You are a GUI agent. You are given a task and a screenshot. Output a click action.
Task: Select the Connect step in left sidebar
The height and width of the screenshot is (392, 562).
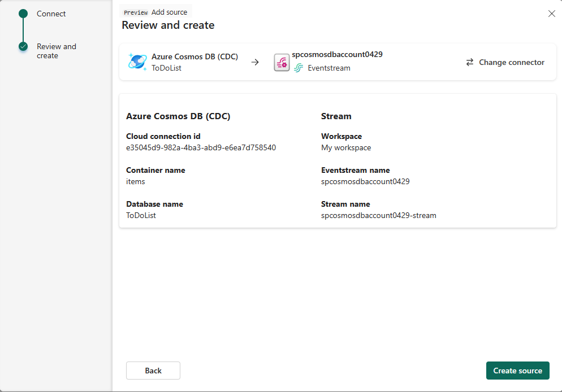50,13
